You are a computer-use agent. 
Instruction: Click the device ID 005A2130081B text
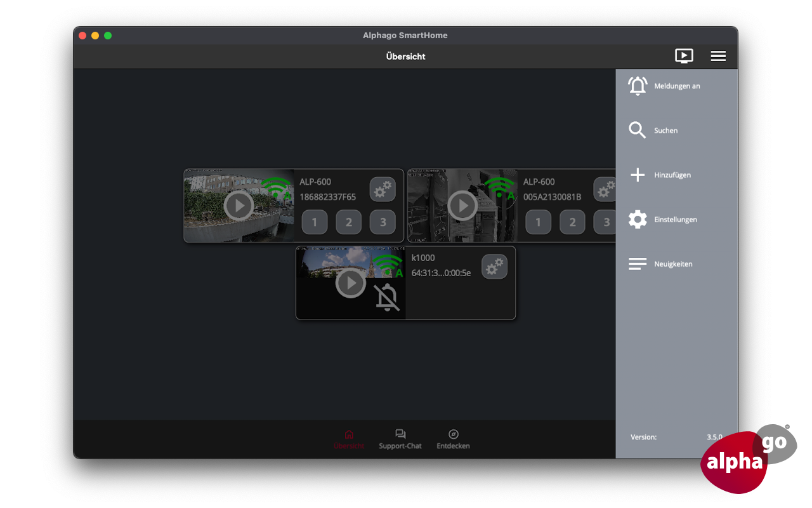pos(552,197)
